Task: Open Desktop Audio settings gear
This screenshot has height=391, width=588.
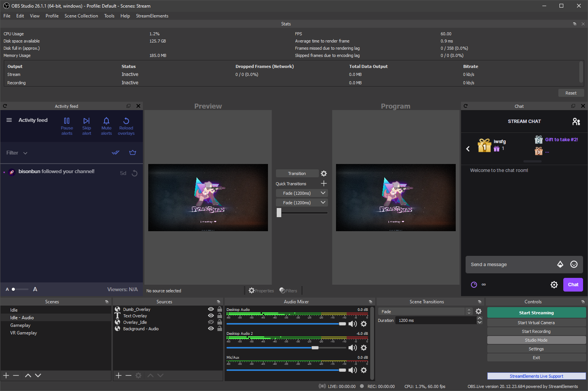Action: pos(364,324)
